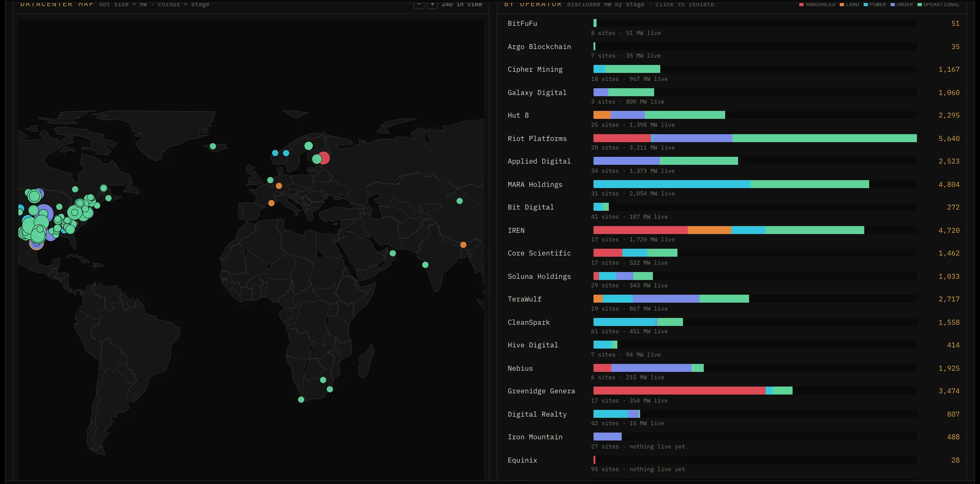The height and width of the screenshot is (484, 980).
Task: Select the green dot in southern India
Action: (425, 265)
